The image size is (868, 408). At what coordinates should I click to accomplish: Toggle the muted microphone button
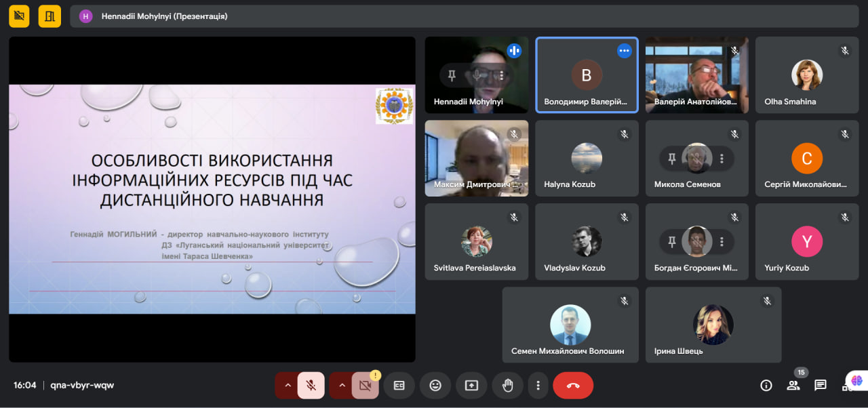311,385
